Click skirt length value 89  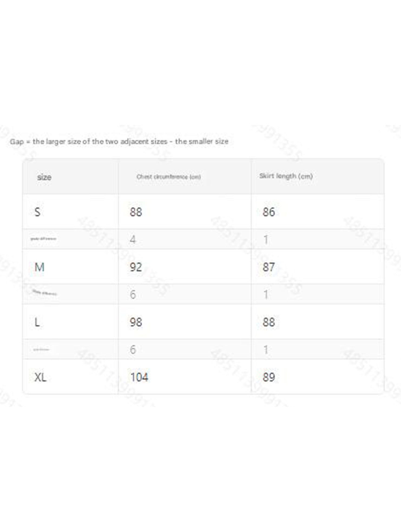[269, 377]
